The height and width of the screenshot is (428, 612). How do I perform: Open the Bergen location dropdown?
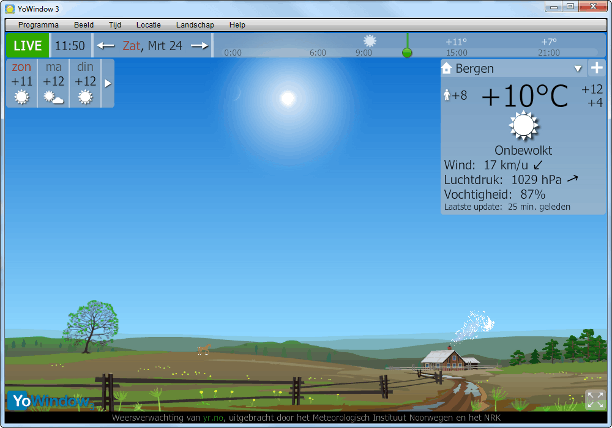[x=578, y=70]
